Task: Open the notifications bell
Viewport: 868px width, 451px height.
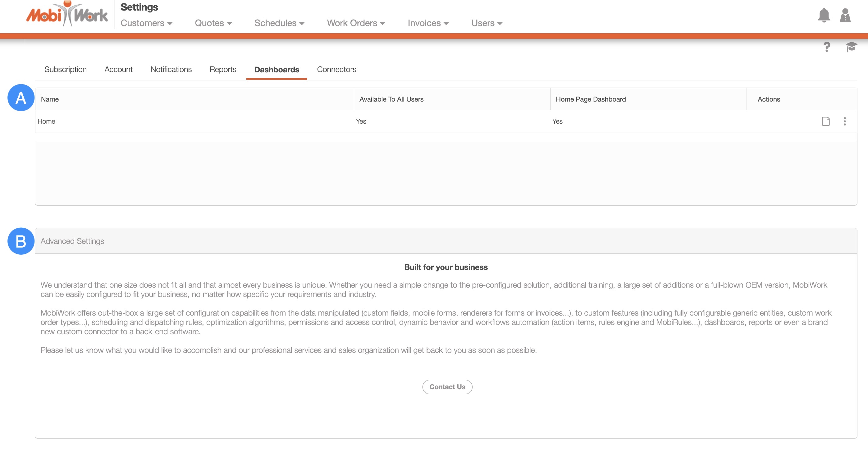Action: coord(824,16)
